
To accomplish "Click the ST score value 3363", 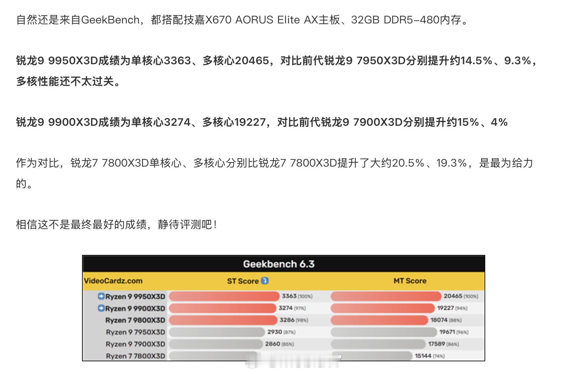I will pyautogui.click(x=289, y=296).
